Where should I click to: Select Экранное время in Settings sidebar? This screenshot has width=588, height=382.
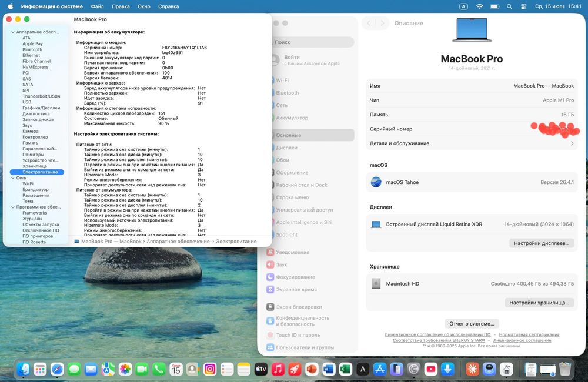[296, 289]
